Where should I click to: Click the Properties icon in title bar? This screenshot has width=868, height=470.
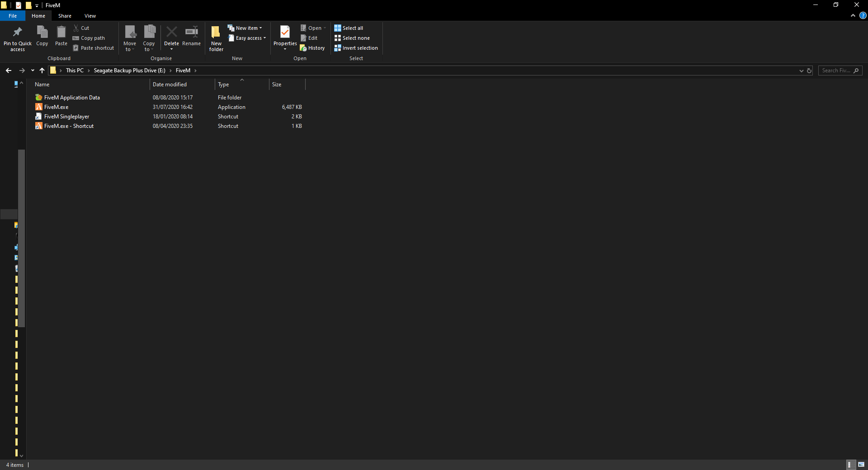19,5
